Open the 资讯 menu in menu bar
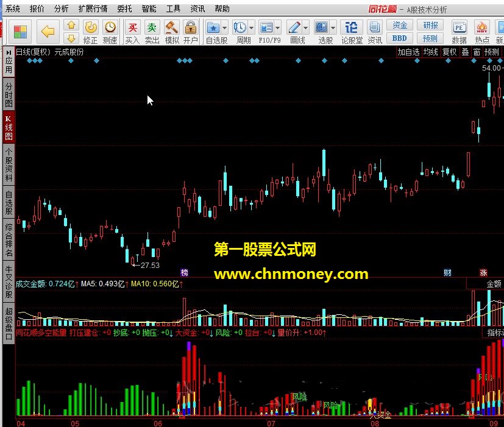Viewport: 504px width, 427px height. pos(197,9)
